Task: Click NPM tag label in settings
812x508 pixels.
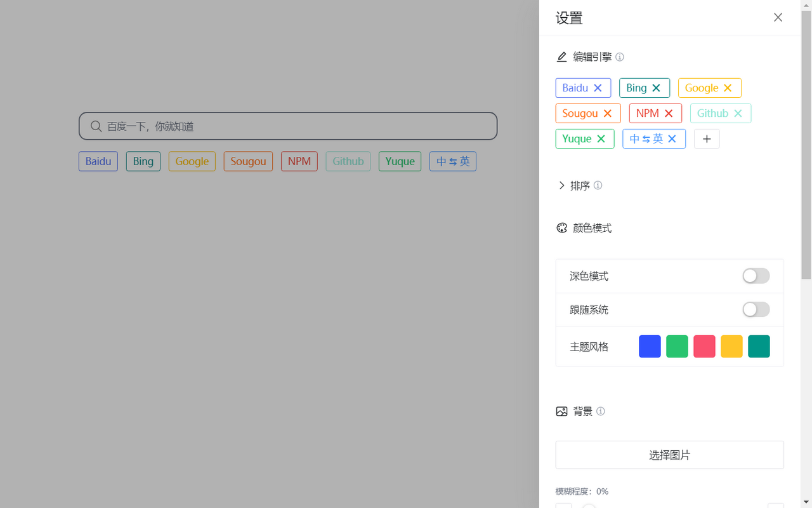Action: coord(648,114)
